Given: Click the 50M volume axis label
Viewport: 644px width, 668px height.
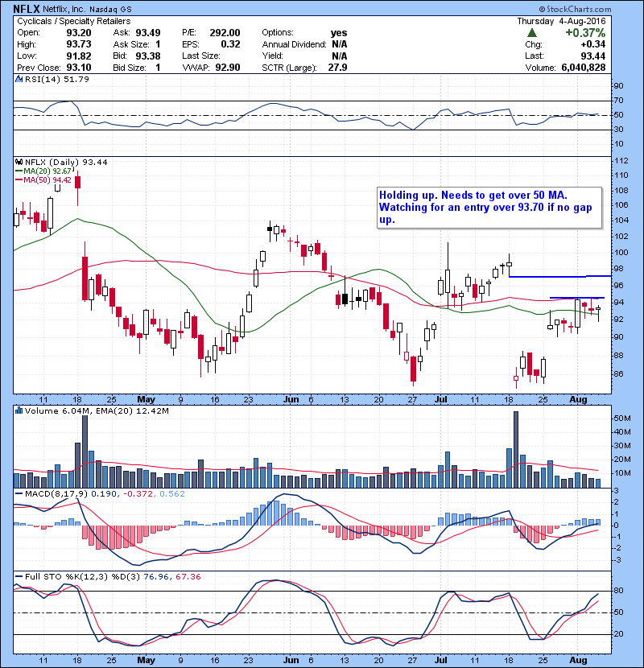Looking at the screenshot, I should click(x=622, y=419).
